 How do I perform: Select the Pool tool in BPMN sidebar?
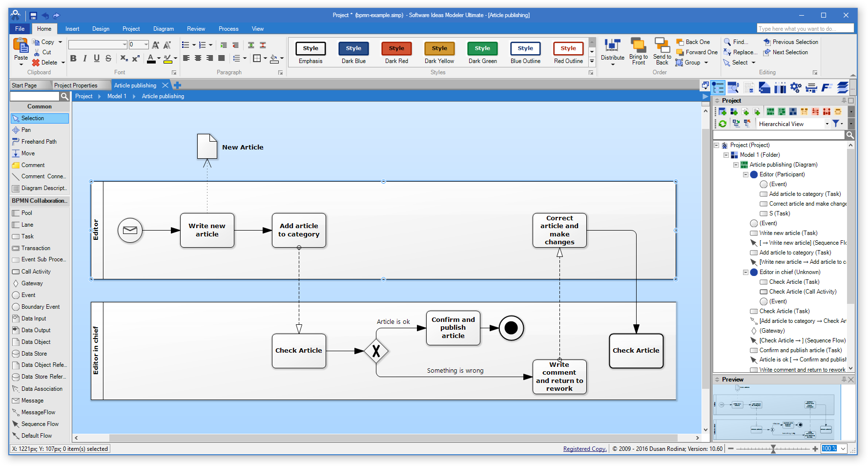click(26, 213)
